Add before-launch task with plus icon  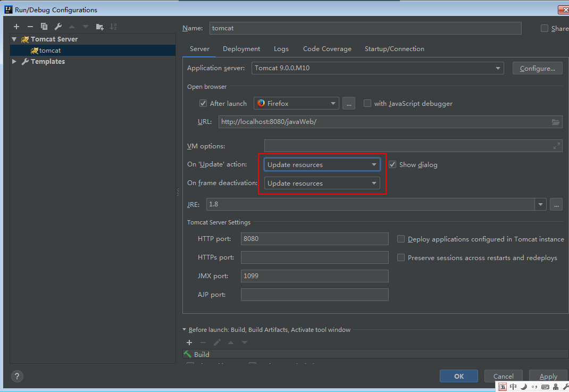click(189, 343)
